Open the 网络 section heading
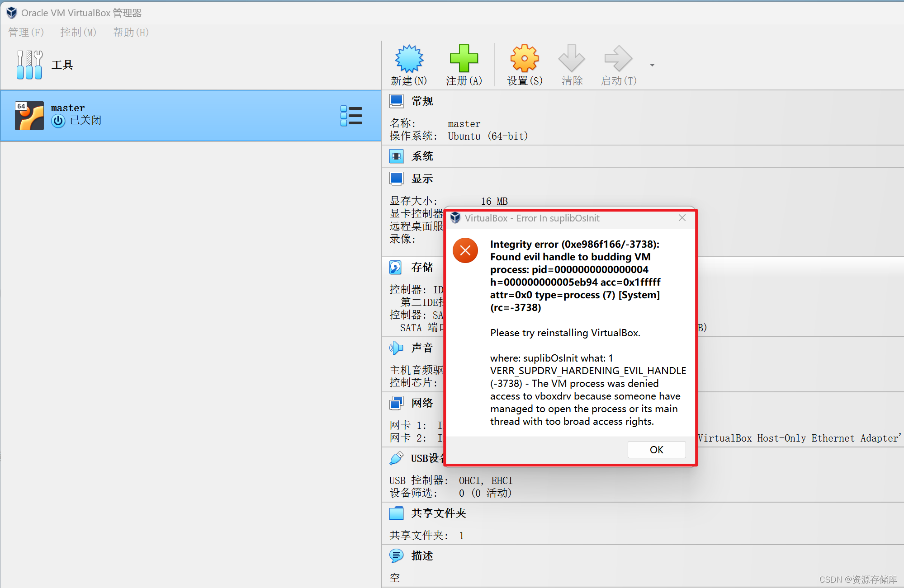The height and width of the screenshot is (588, 904). click(422, 403)
